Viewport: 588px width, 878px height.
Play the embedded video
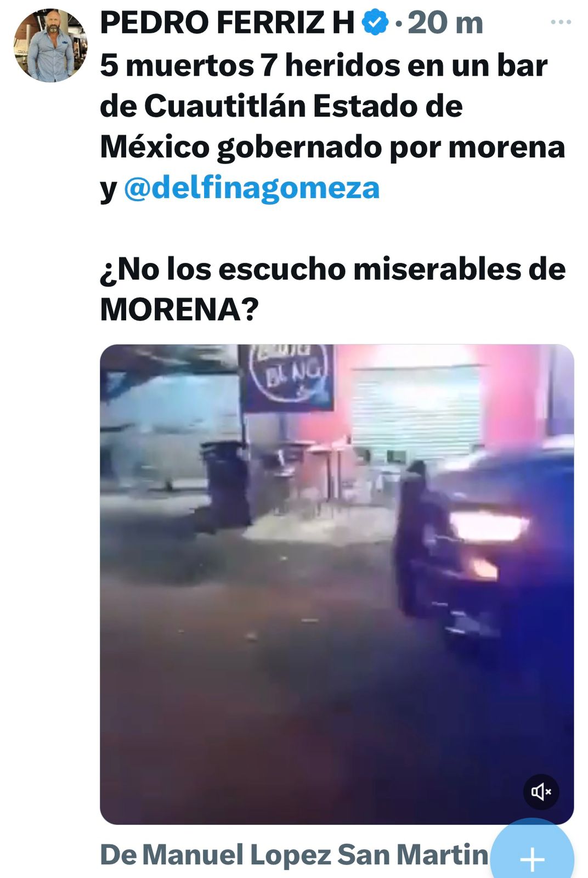pos(337,584)
